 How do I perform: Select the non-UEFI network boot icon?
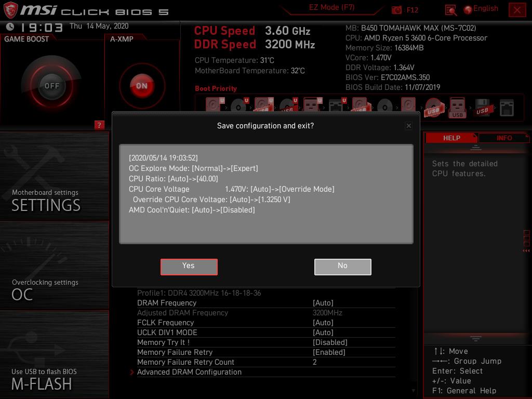coord(507,108)
